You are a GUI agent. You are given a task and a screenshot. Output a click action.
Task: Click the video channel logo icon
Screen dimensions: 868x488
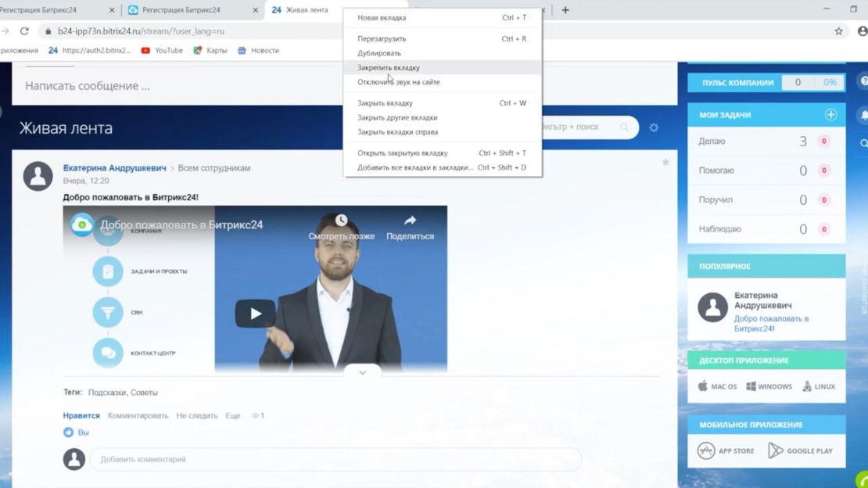[x=82, y=225]
